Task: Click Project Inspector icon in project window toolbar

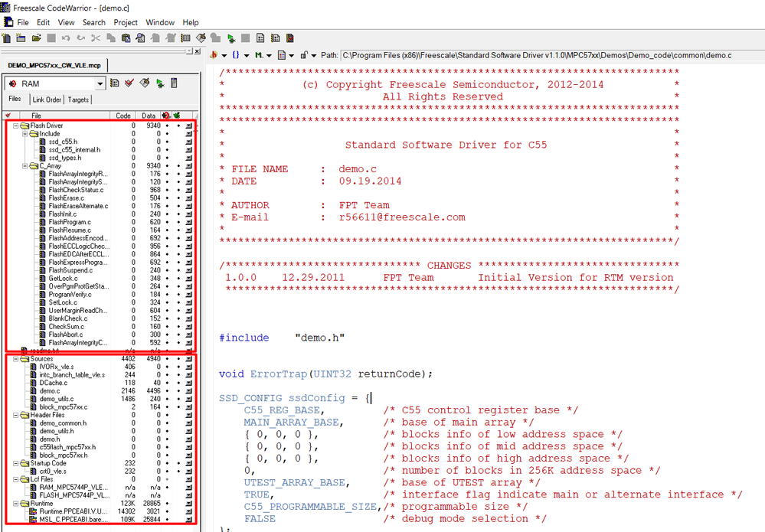Action: 174,83
